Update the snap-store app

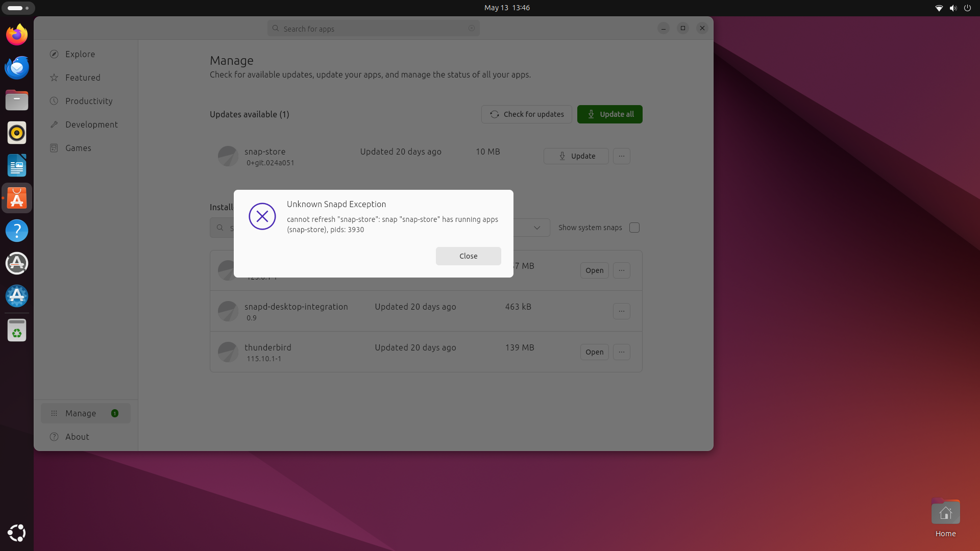pos(576,156)
